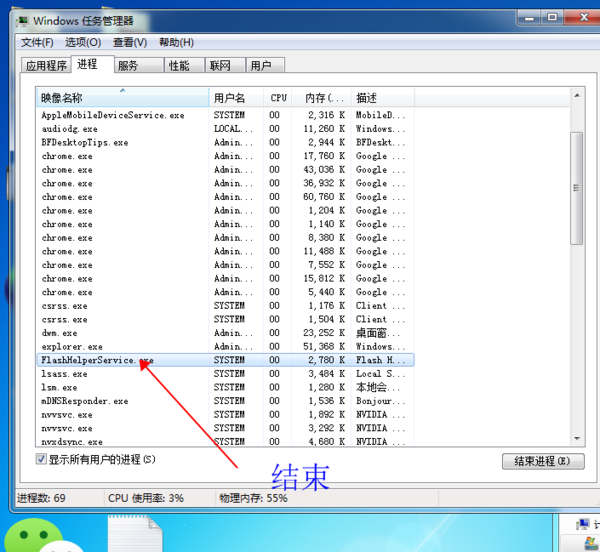Select chrome.exe using 36,932 K
This screenshot has height=552, width=600.
point(225,183)
